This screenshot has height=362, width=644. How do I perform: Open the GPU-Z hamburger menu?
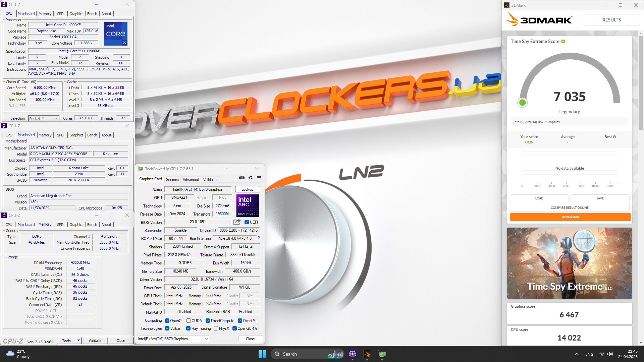(x=259, y=178)
